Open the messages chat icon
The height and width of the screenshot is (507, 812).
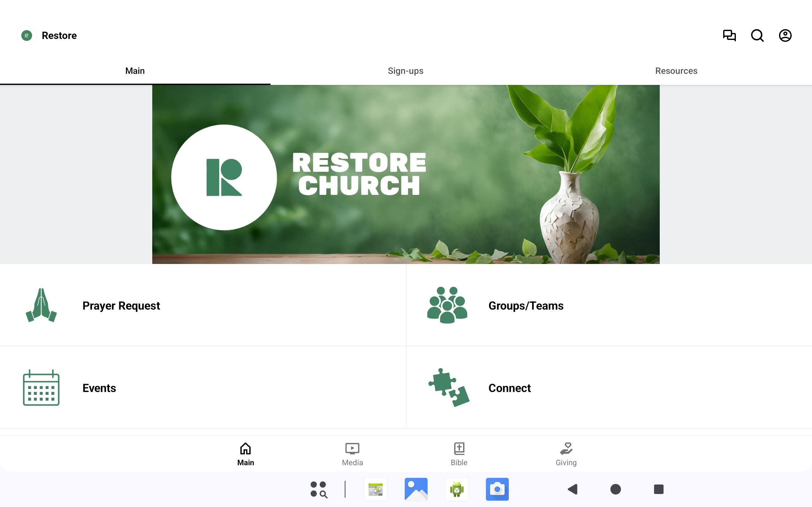(x=729, y=35)
